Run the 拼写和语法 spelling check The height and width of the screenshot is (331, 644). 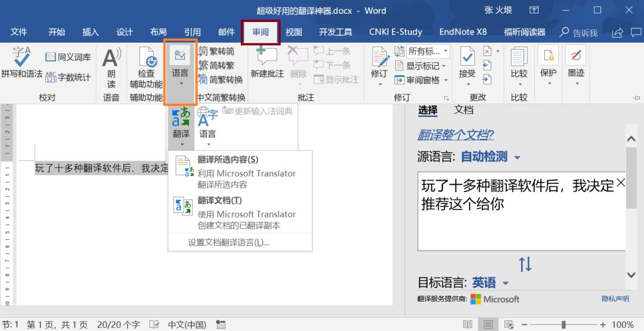click(x=21, y=63)
